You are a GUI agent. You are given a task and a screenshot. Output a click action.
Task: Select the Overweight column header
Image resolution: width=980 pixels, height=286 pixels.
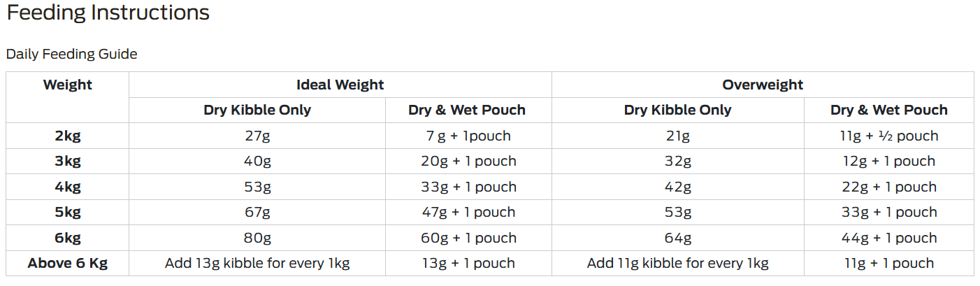pos(763,85)
